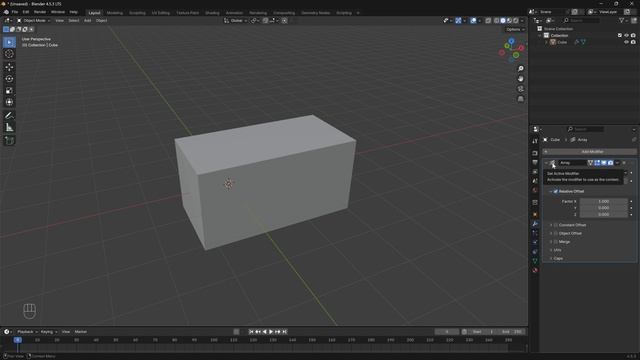Toggle Array modifier edit mode display
The height and width of the screenshot is (360, 640).
597,163
